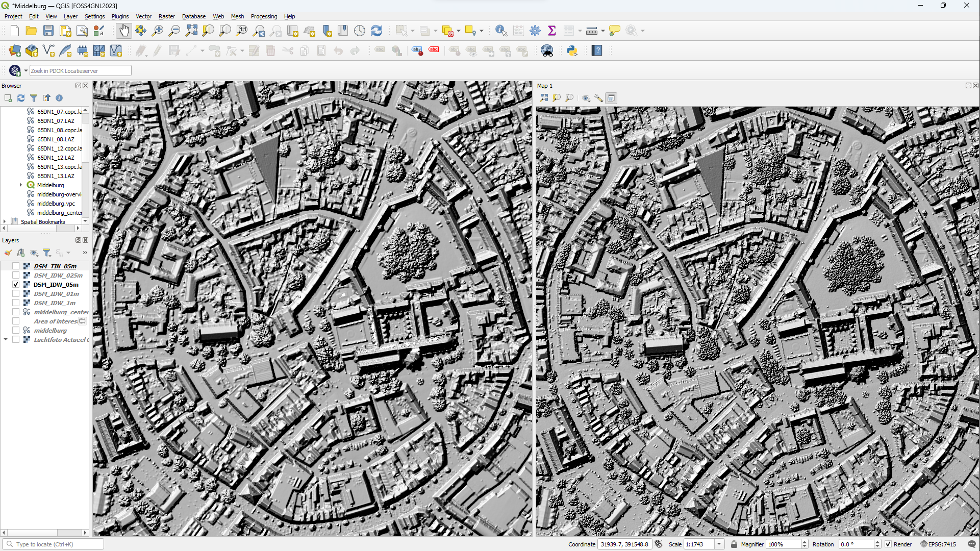Open the Scale dropdown in the status bar
The image size is (980, 551).
tap(719, 544)
